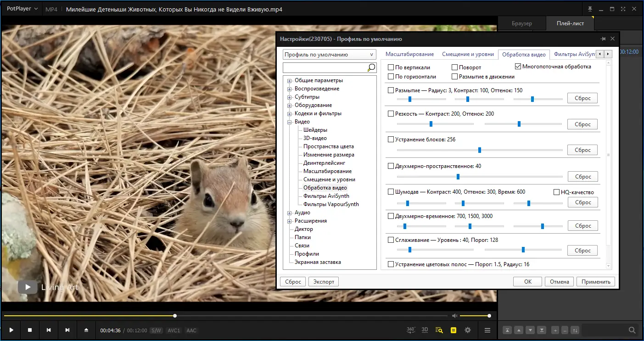
Task: Click the Устранение блоков slider handle
Action: click(479, 150)
